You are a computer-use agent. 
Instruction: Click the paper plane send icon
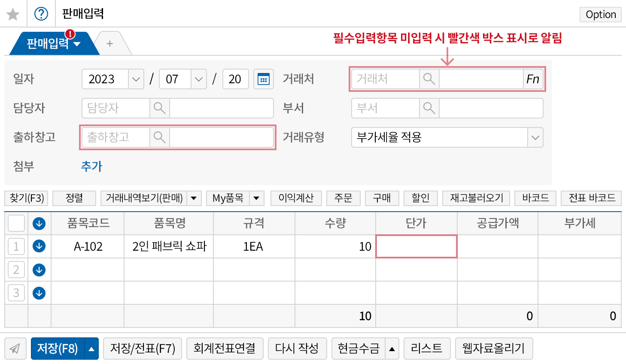tap(15, 348)
